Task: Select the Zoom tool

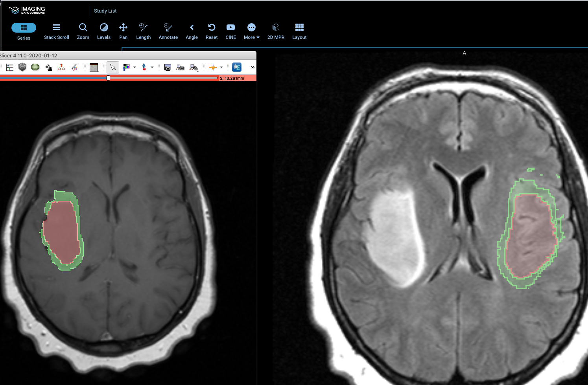Action: pyautogui.click(x=83, y=31)
